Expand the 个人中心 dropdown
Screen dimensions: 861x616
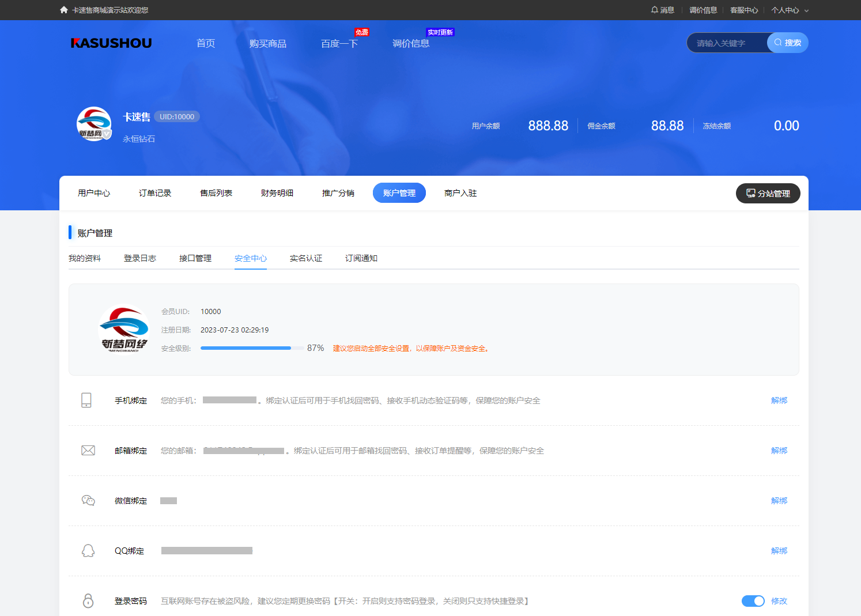[790, 10]
